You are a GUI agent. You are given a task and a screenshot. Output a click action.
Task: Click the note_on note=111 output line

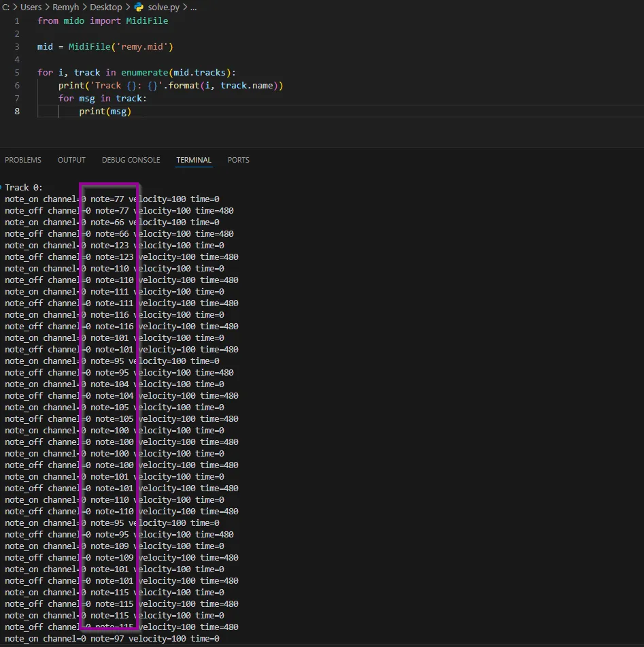coord(115,291)
